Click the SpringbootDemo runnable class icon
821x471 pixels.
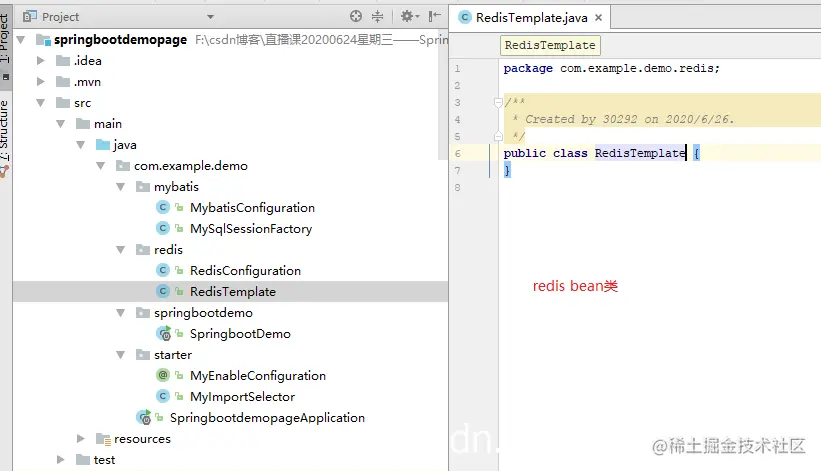(x=164, y=333)
